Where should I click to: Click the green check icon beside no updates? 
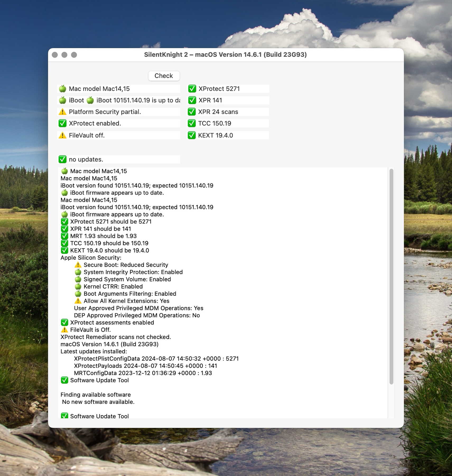[x=63, y=159]
